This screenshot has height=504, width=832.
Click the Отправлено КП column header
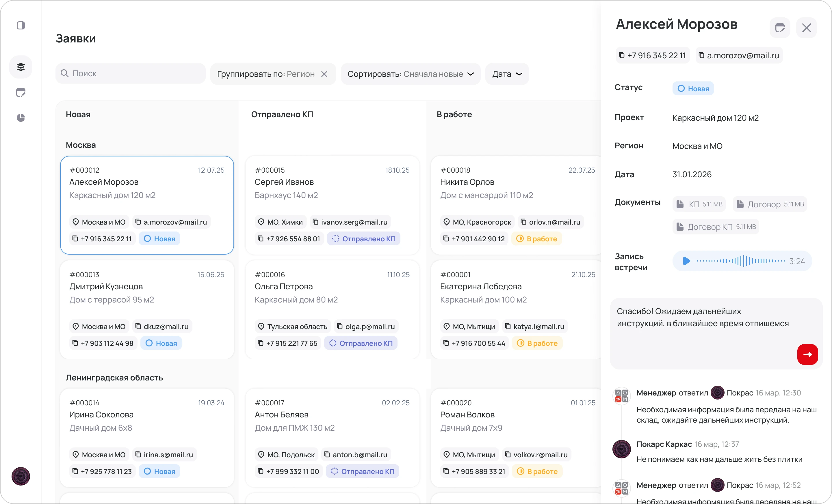282,114
